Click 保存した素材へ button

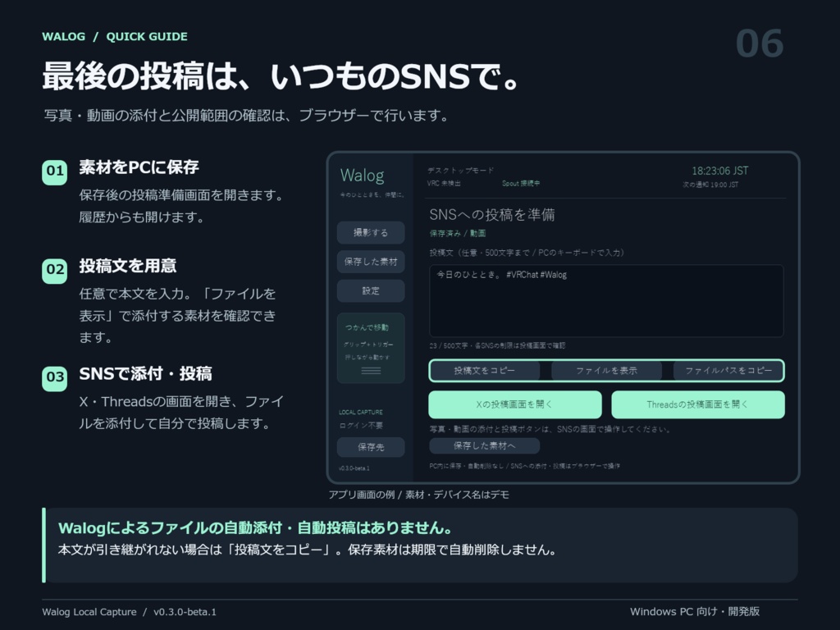click(x=484, y=445)
